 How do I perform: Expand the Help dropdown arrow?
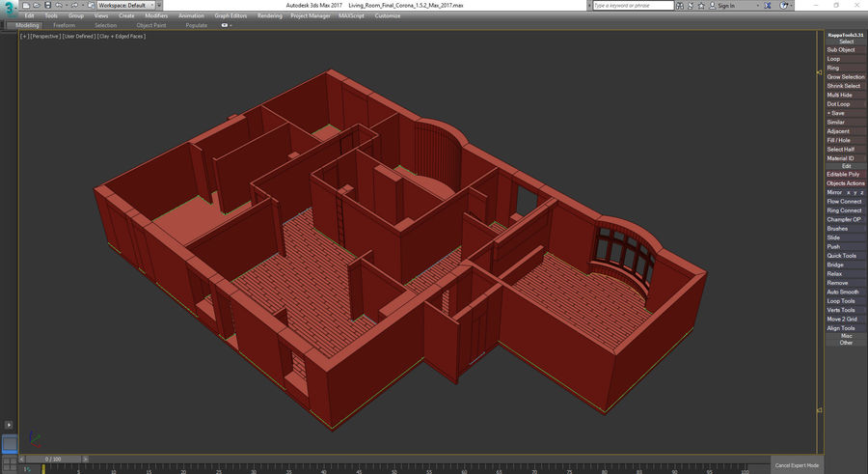coord(790,6)
